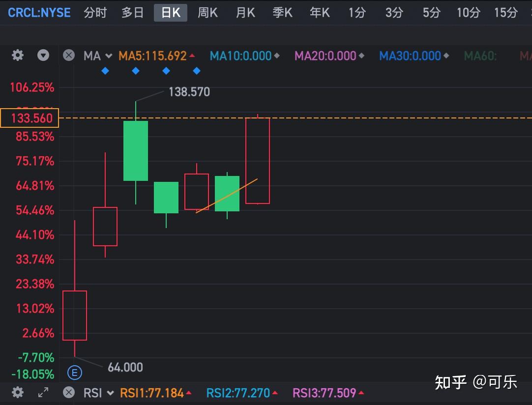This screenshot has width=532, height=405.
Task: Select the last blue diamond marker
Action: coord(196,71)
